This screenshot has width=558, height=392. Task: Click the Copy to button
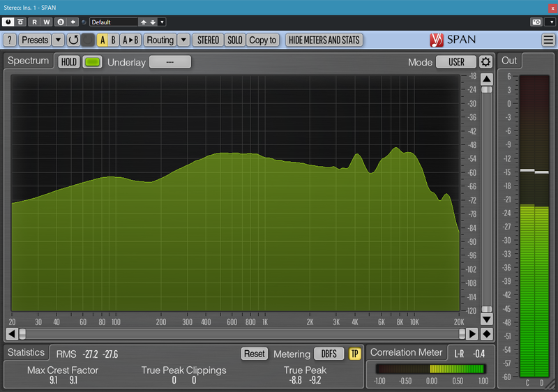click(263, 40)
